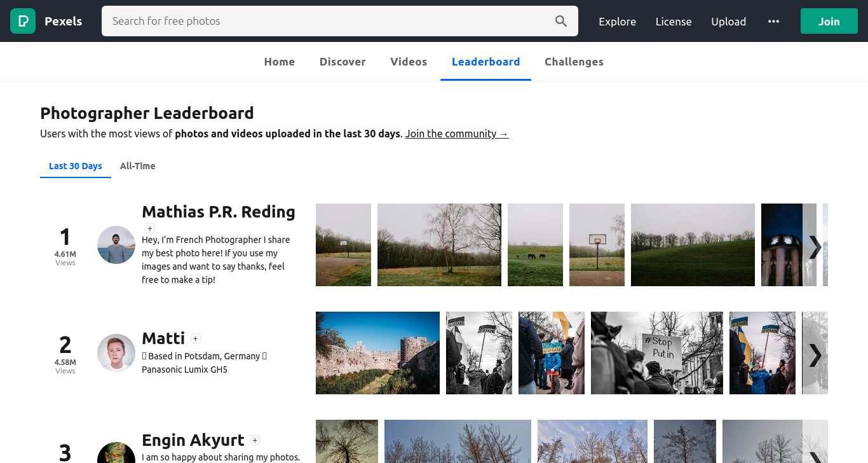Open the horses grazing in field photo
Screen dimensions: 868x463
coord(535,245)
